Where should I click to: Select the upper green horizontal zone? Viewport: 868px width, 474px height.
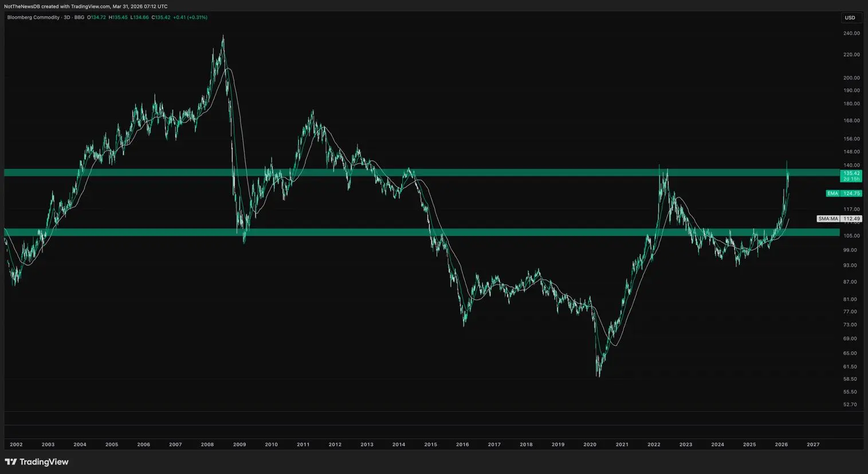point(422,172)
